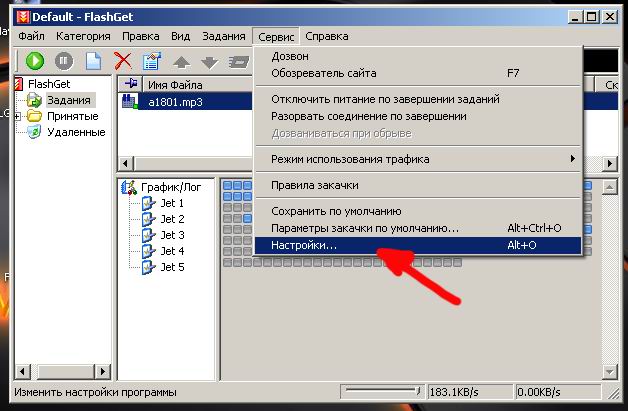Click status bar resize grip

pos(613,394)
